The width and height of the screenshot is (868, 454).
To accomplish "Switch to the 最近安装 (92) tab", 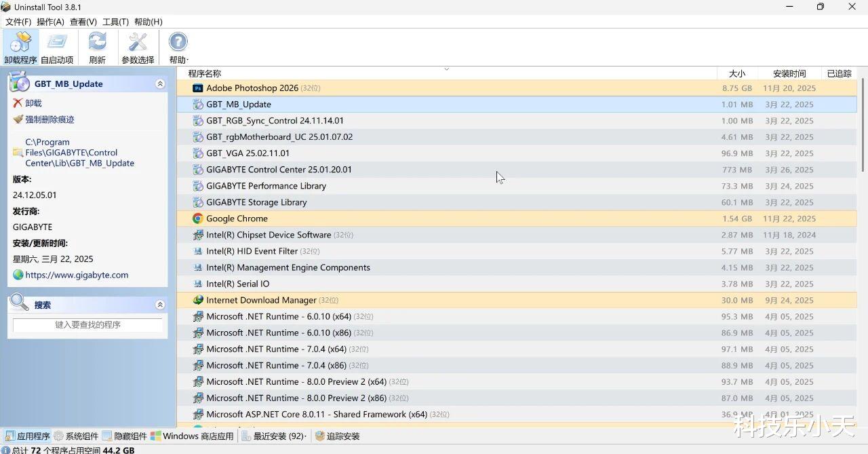I will coord(273,436).
